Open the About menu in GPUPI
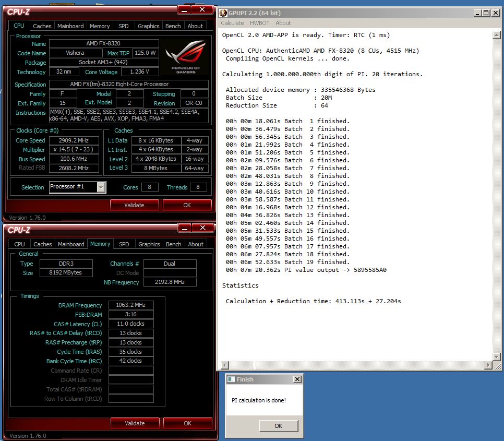 (283, 23)
